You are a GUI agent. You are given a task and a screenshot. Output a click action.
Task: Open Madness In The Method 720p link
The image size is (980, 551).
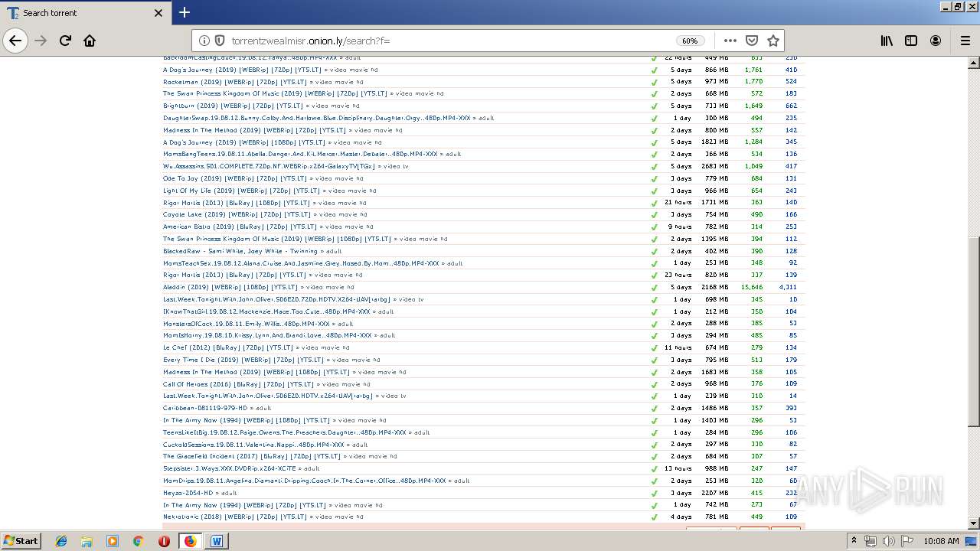pyautogui.click(x=254, y=130)
